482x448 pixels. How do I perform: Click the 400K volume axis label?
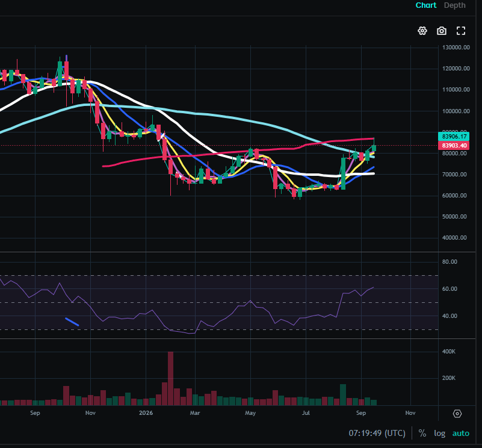tap(449, 352)
